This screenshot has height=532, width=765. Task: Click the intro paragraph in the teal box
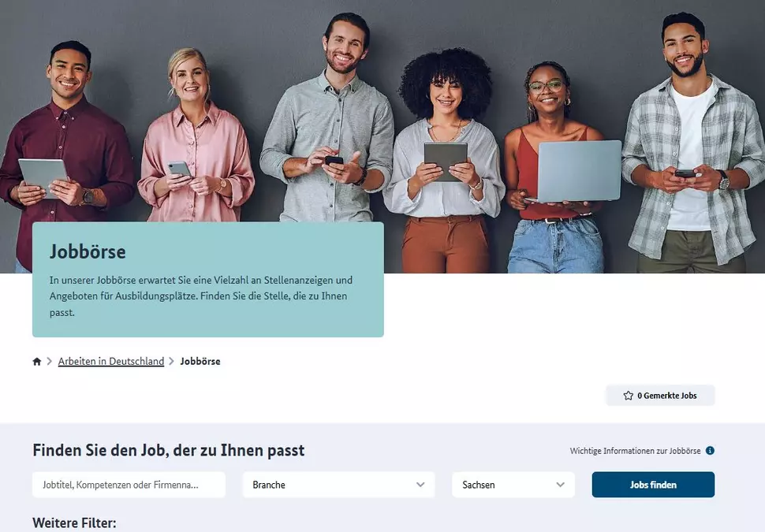pos(200,296)
